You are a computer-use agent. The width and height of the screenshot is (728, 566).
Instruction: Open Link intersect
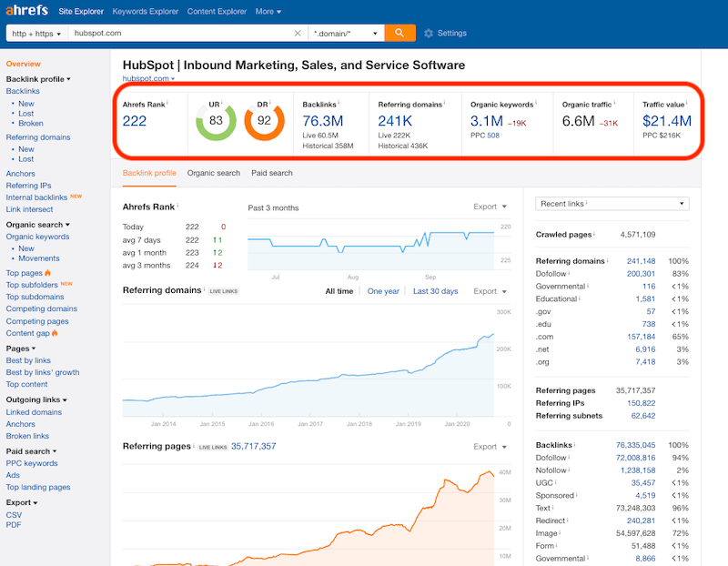[29, 209]
